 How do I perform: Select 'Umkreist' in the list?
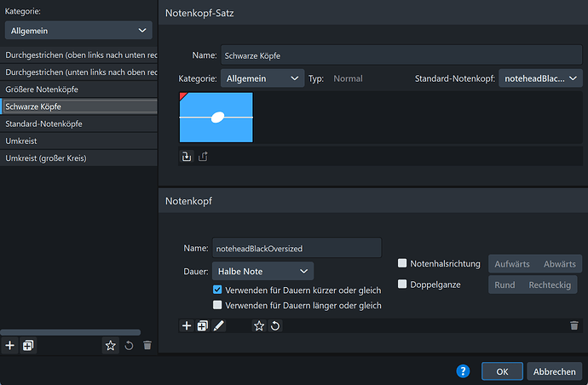(78, 141)
